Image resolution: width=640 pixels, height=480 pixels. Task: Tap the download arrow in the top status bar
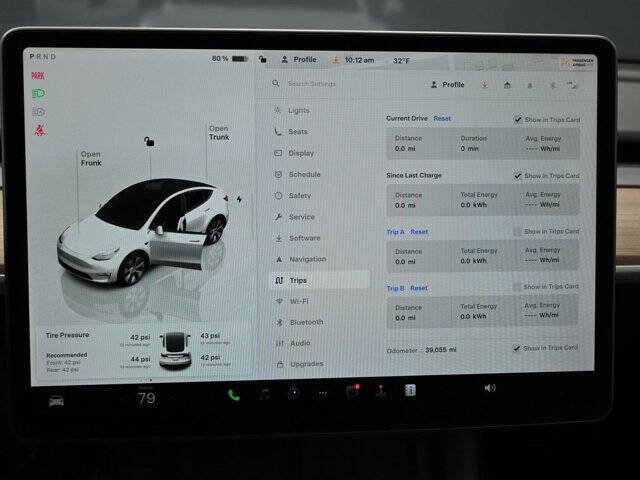(x=336, y=60)
